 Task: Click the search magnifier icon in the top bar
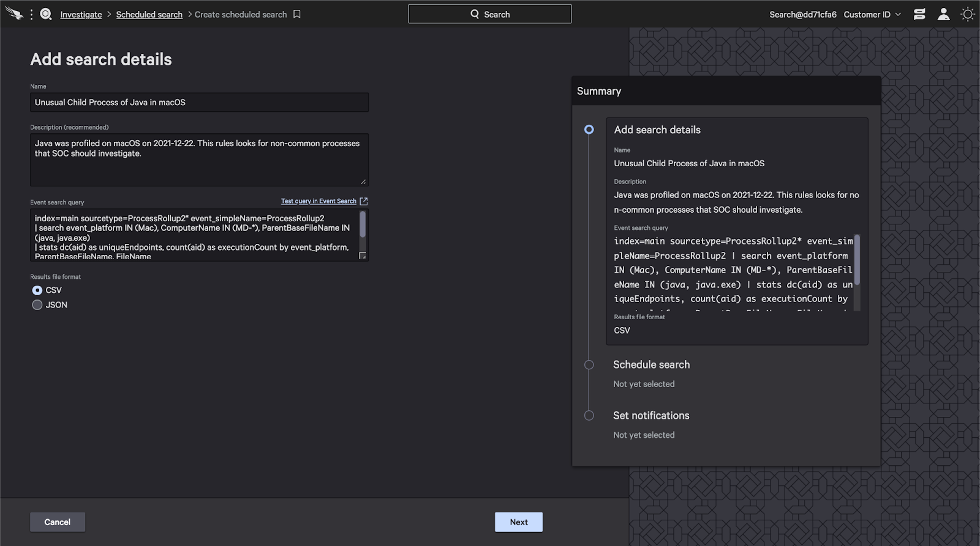pyautogui.click(x=475, y=14)
